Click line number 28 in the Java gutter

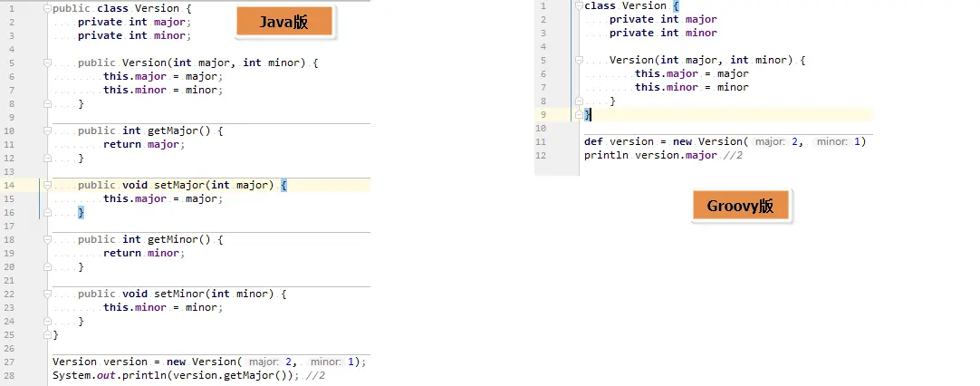pos(9,376)
